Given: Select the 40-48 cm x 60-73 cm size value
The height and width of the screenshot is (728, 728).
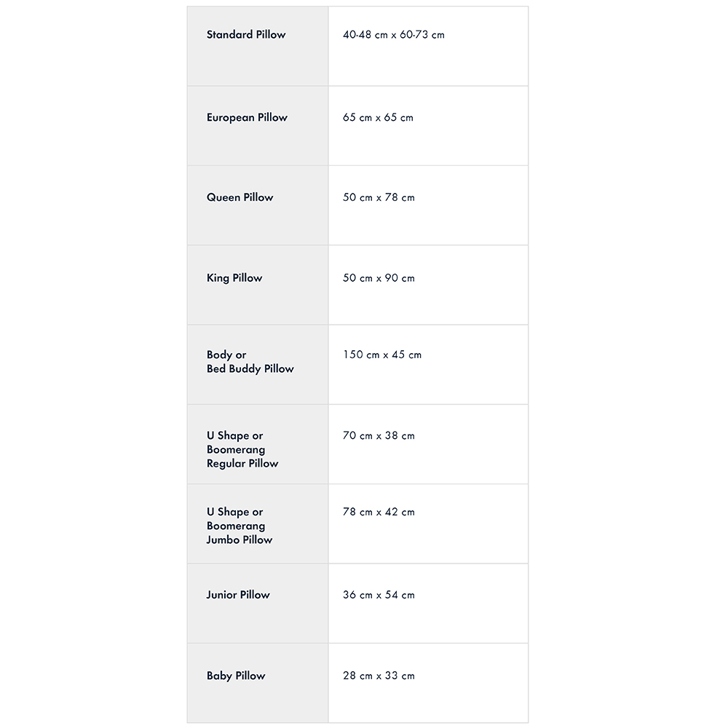Looking at the screenshot, I should 394,35.
